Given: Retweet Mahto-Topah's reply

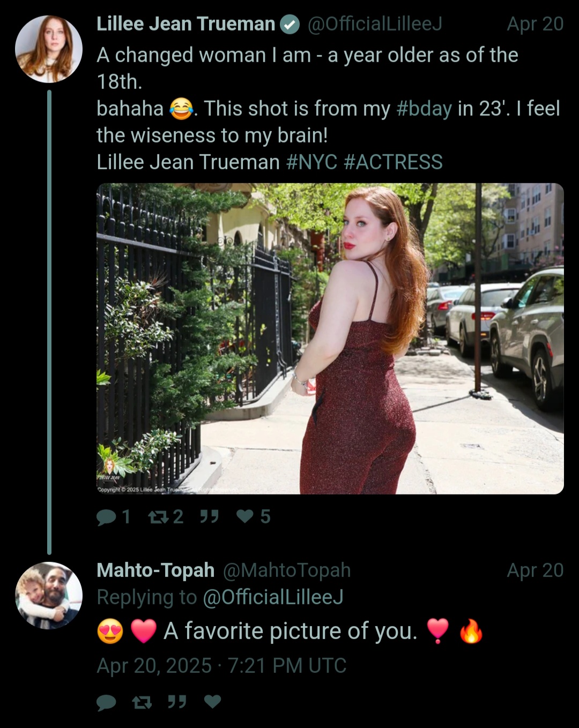Looking at the screenshot, I should click(x=142, y=702).
